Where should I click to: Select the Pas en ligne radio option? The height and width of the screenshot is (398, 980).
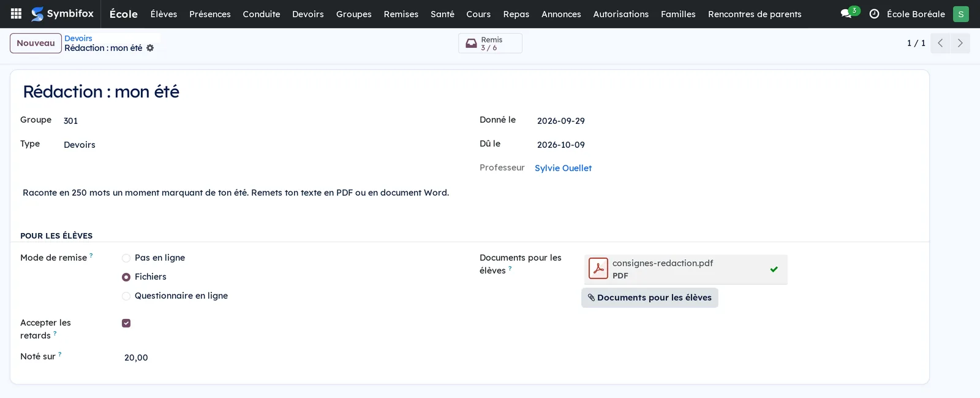[126, 258]
